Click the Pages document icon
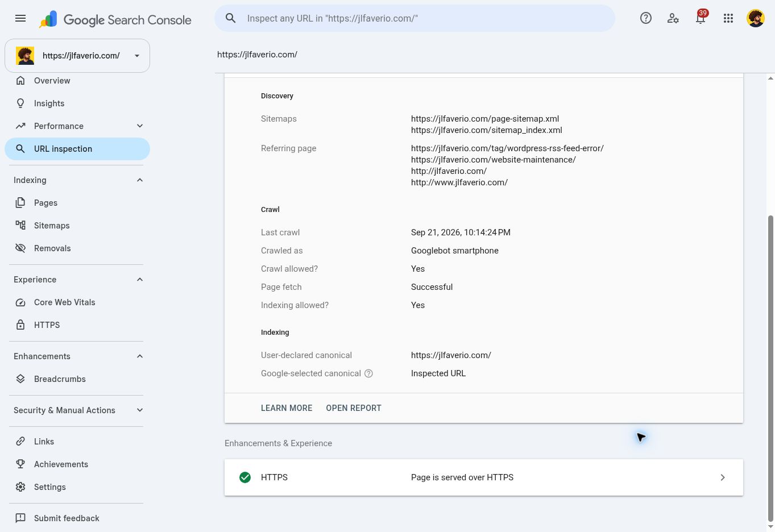 tap(20, 202)
